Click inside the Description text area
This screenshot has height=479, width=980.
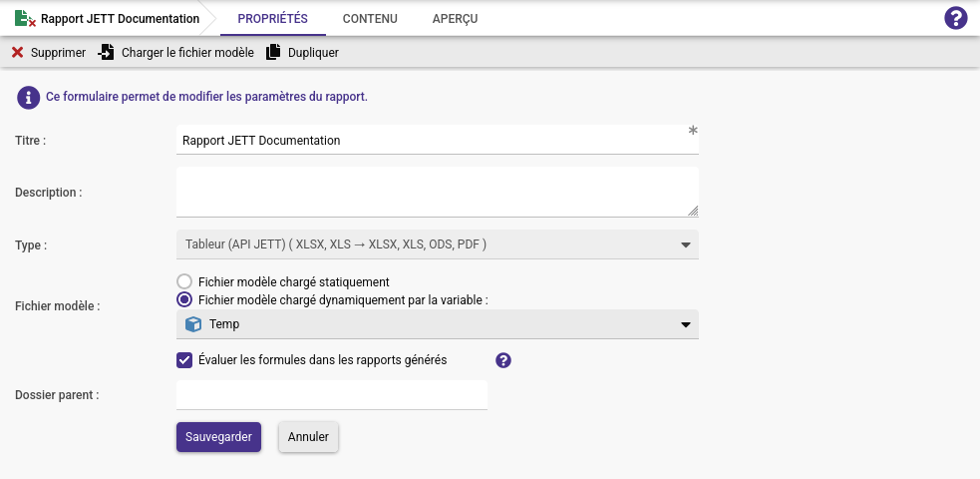[x=438, y=192]
